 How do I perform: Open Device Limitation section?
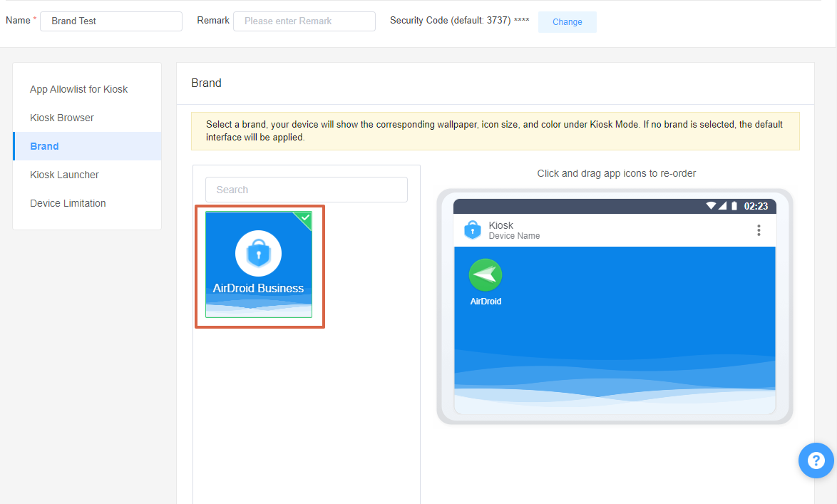point(68,203)
